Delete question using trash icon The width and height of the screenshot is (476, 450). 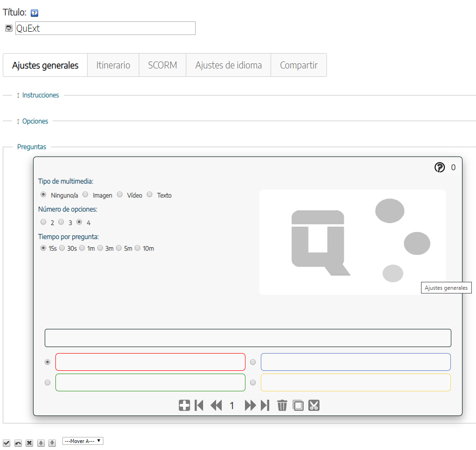(282, 405)
